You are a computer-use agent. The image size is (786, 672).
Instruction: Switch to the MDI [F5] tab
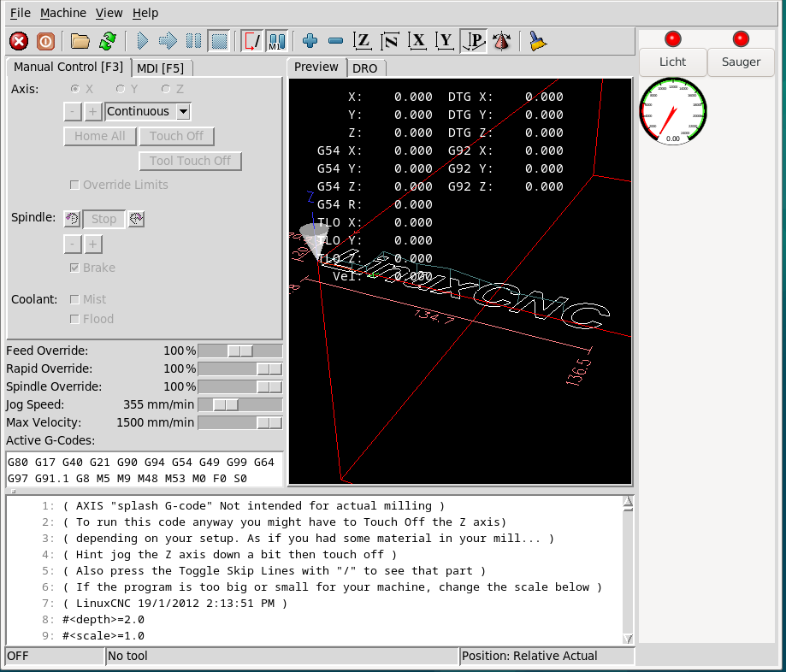[x=160, y=68]
